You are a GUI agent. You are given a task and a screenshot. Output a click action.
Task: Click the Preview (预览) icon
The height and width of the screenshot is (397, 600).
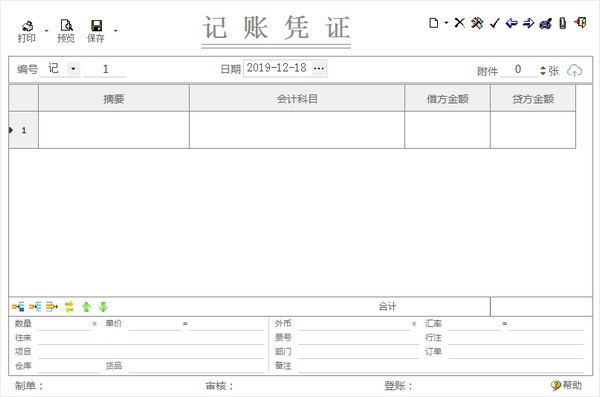point(66,31)
